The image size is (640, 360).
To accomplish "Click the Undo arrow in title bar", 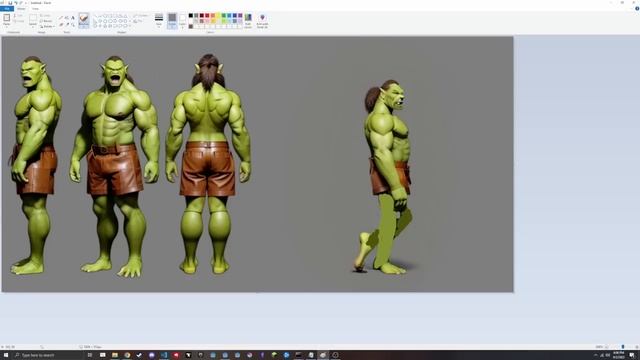I will click(x=16, y=3).
